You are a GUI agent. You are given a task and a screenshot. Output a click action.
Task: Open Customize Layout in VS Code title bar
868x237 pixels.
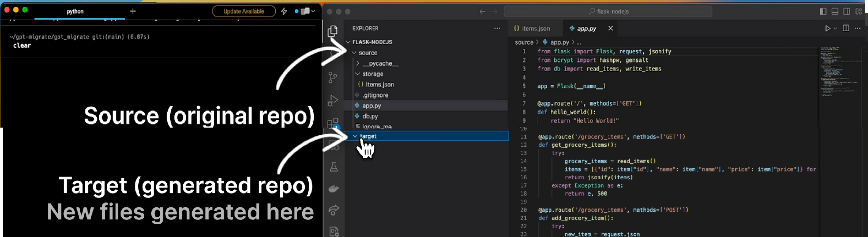point(858,12)
